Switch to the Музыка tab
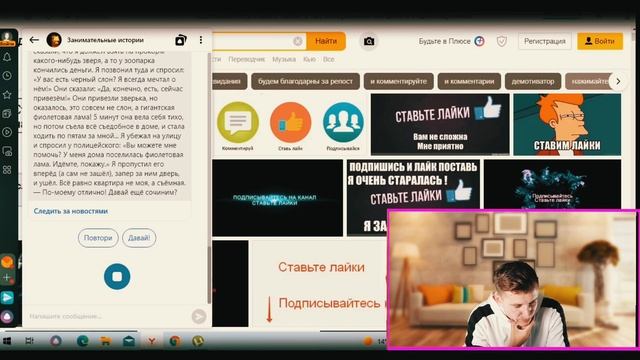The height and width of the screenshot is (360, 640). tap(284, 59)
